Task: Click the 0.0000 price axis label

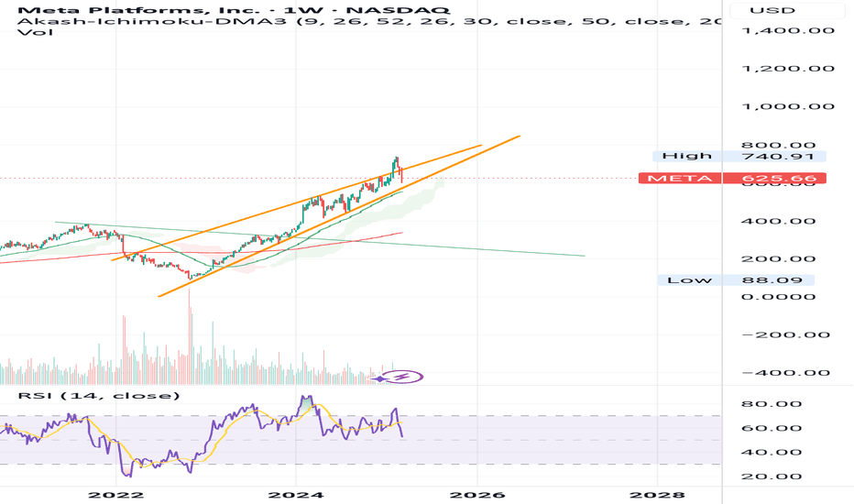Action: 778,297
